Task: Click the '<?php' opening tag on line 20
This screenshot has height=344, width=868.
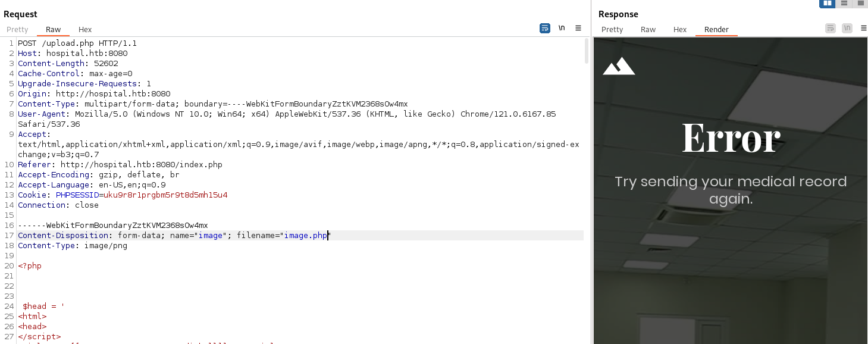Action: (30, 266)
